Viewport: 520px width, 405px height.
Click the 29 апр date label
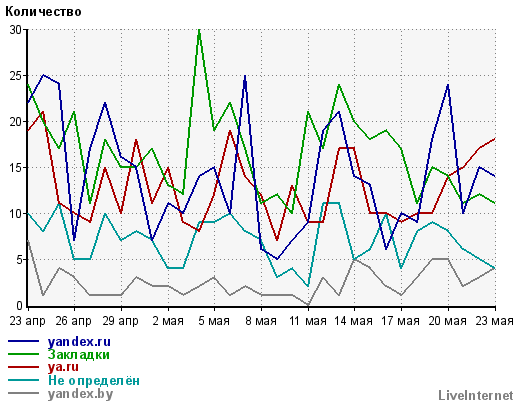121,321
